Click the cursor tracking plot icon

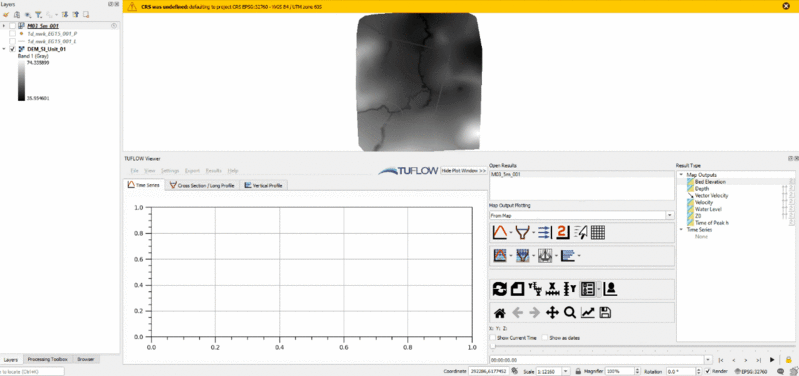(x=580, y=232)
